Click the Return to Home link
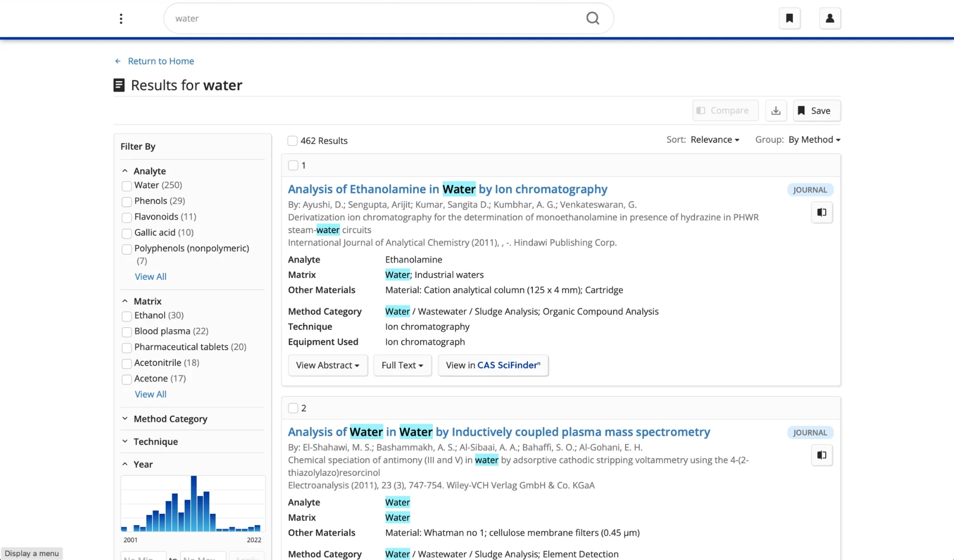 click(x=161, y=61)
